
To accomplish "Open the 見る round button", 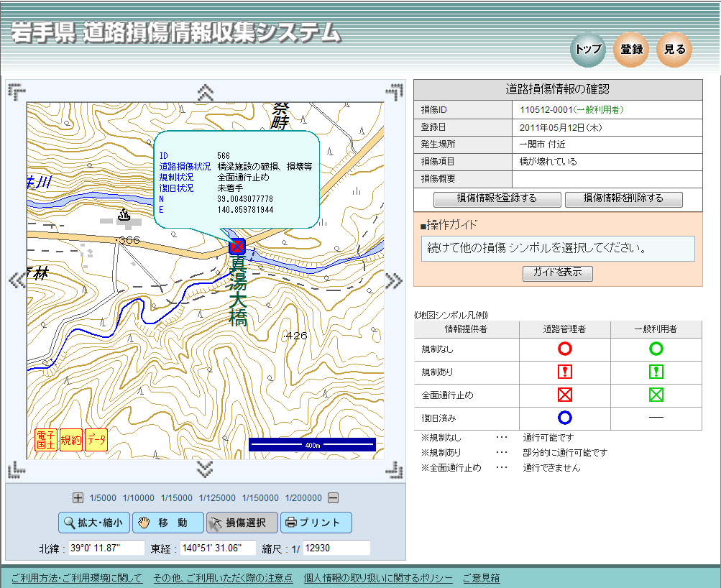I will click(674, 50).
